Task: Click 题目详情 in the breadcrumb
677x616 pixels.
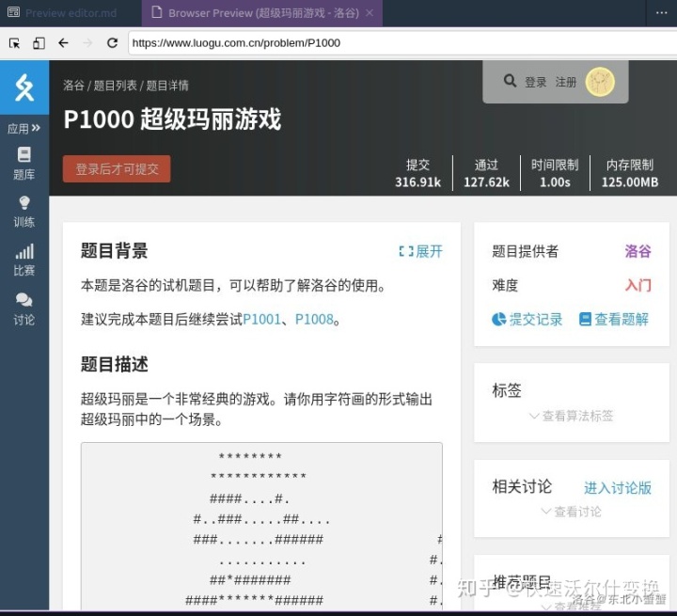Action: pos(167,86)
